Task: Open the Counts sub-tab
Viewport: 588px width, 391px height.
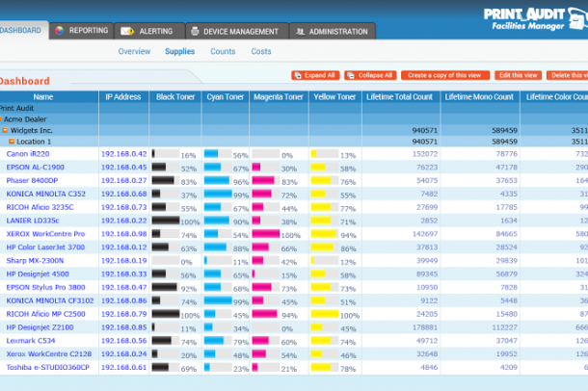Action: click(223, 51)
